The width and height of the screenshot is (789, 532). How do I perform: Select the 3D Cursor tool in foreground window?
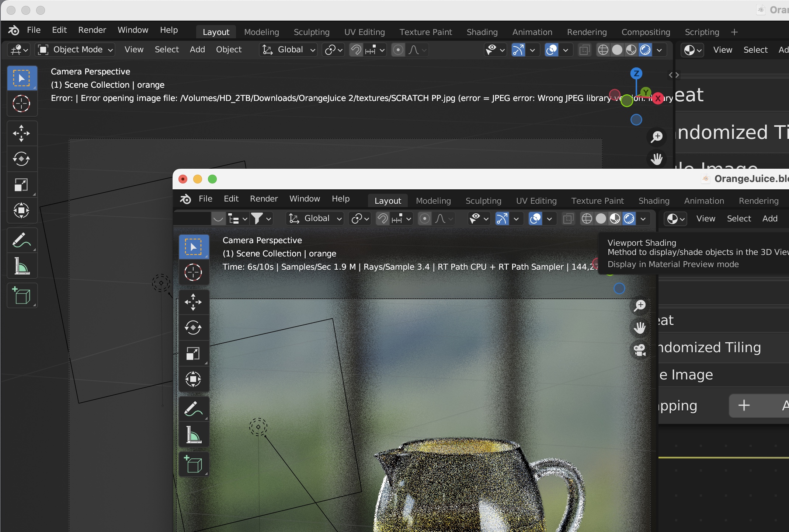coord(193,273)
